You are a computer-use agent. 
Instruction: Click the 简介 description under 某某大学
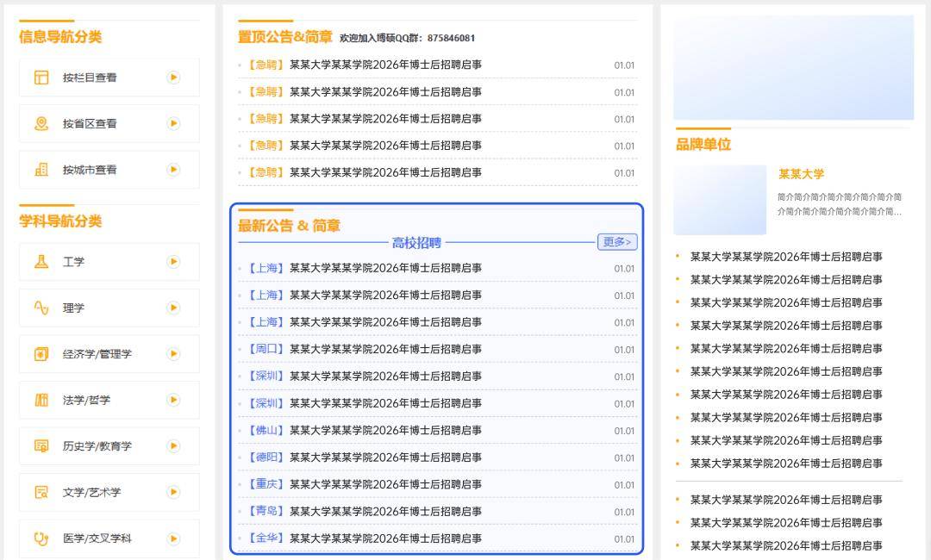coord(840,204)
